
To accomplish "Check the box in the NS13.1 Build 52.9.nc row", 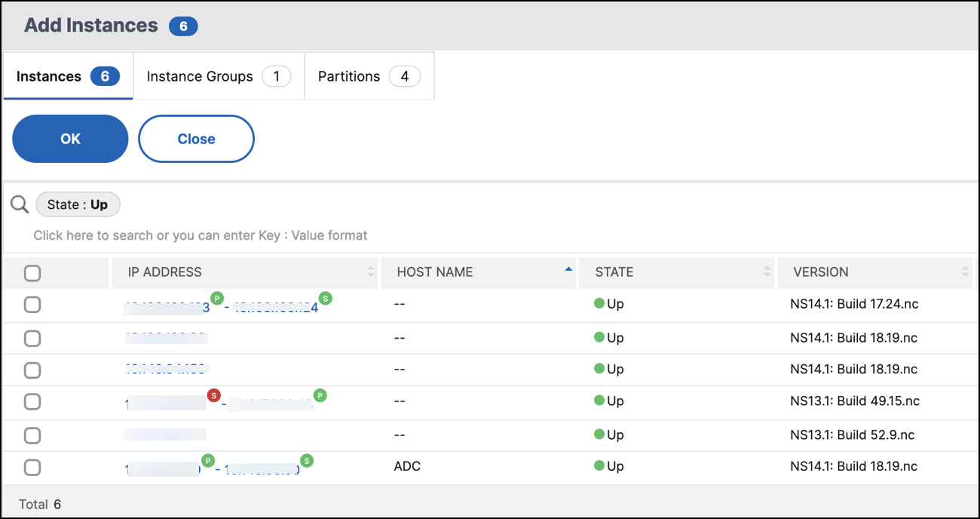I will point(32,435).
